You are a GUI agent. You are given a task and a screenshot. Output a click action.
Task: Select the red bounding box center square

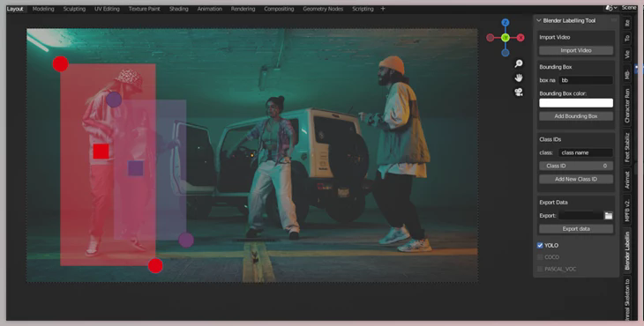101,152
